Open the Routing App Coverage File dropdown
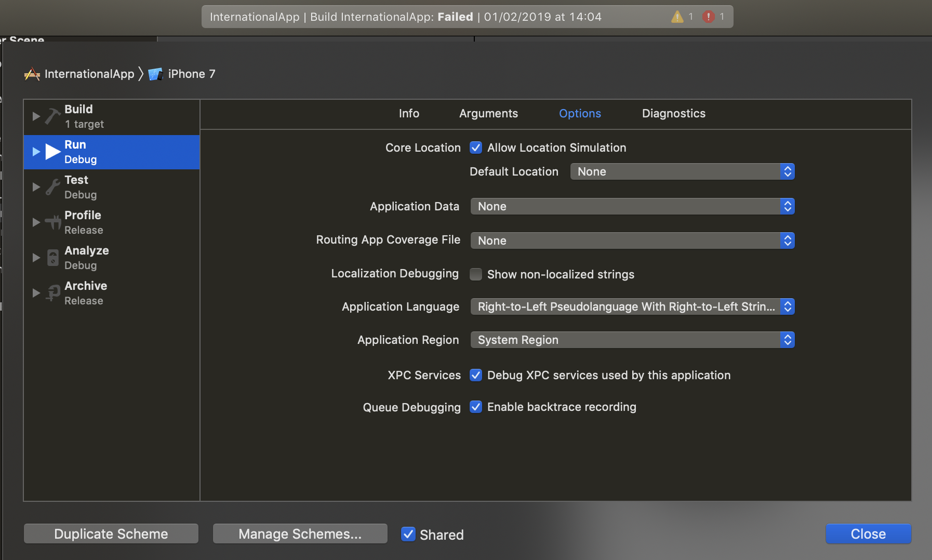 [632, 241]
